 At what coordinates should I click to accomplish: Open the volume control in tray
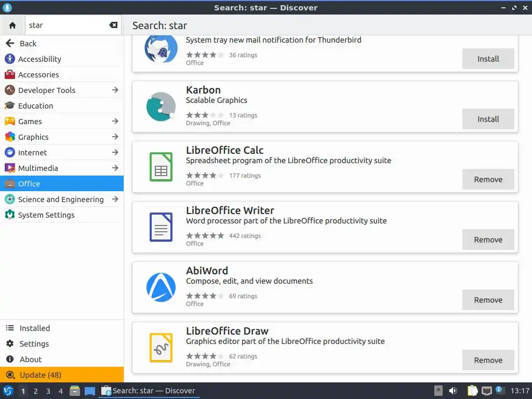click(x=453, y=391)
